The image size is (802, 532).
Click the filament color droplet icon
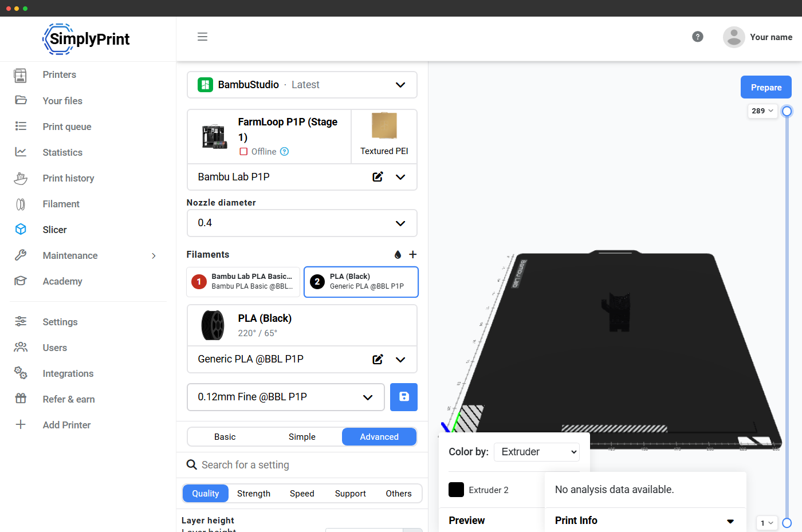pos(398,254)
